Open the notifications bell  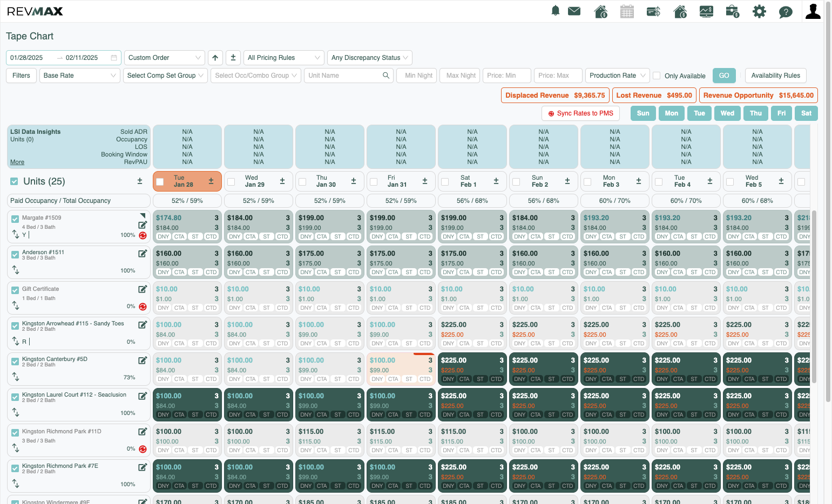pos(555,11)
